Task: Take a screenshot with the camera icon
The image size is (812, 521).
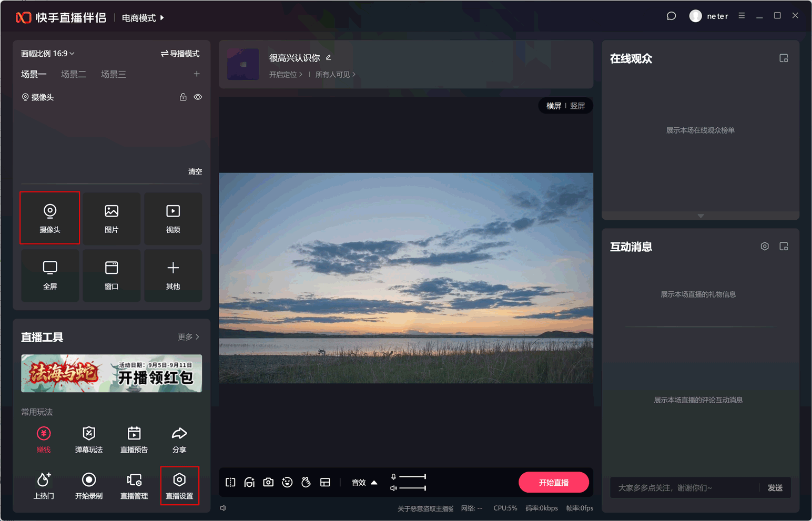Action: [x=268, y=482]
